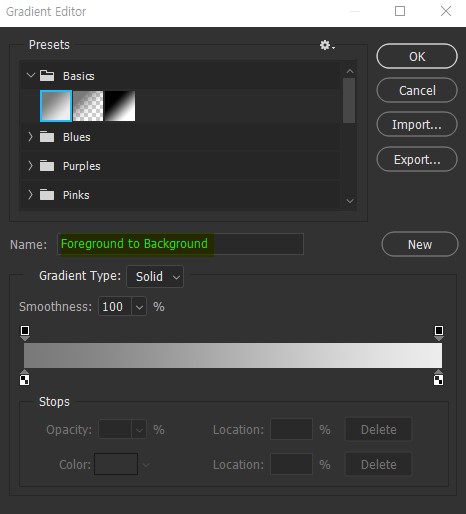
Task: Click the Smoothness value field
Action: coord(115,306)
